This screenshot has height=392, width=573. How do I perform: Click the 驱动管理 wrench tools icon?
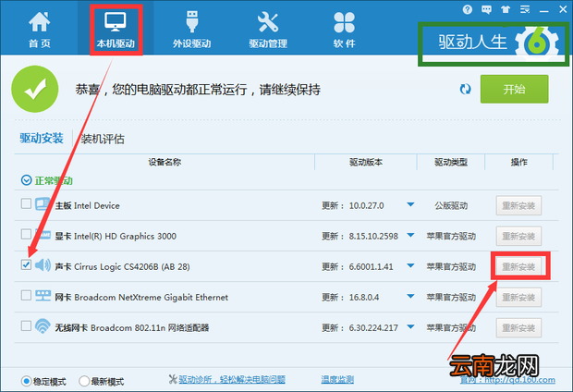click(x=268, y=21)
